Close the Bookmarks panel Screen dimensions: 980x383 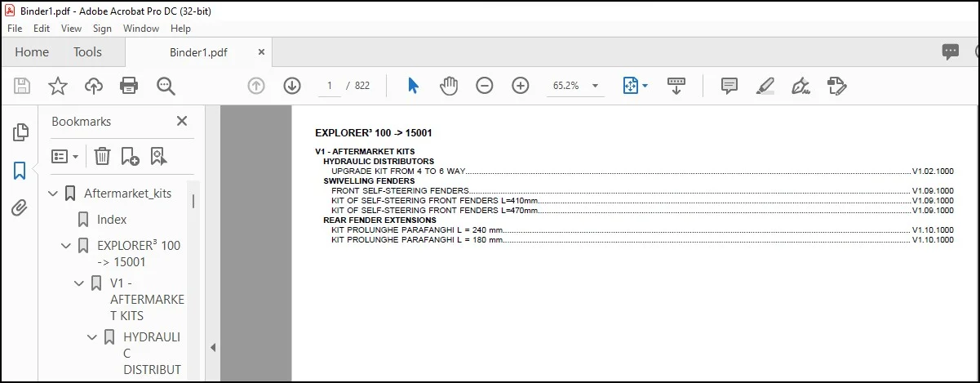182,121
